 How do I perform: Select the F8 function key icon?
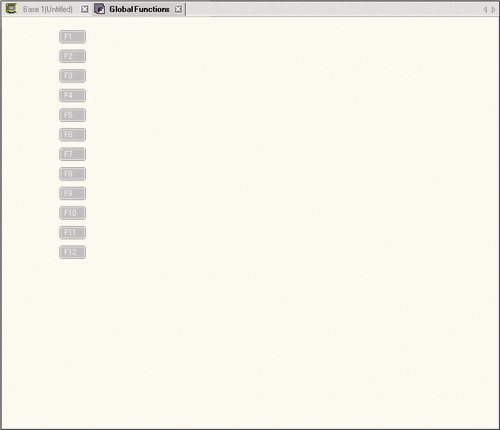click(x=72, y=174)
